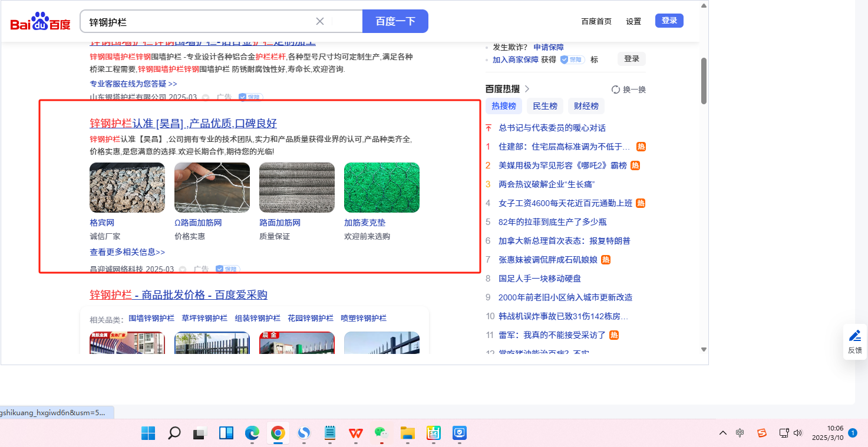Click the 百度一下 search button

(395, 21)
